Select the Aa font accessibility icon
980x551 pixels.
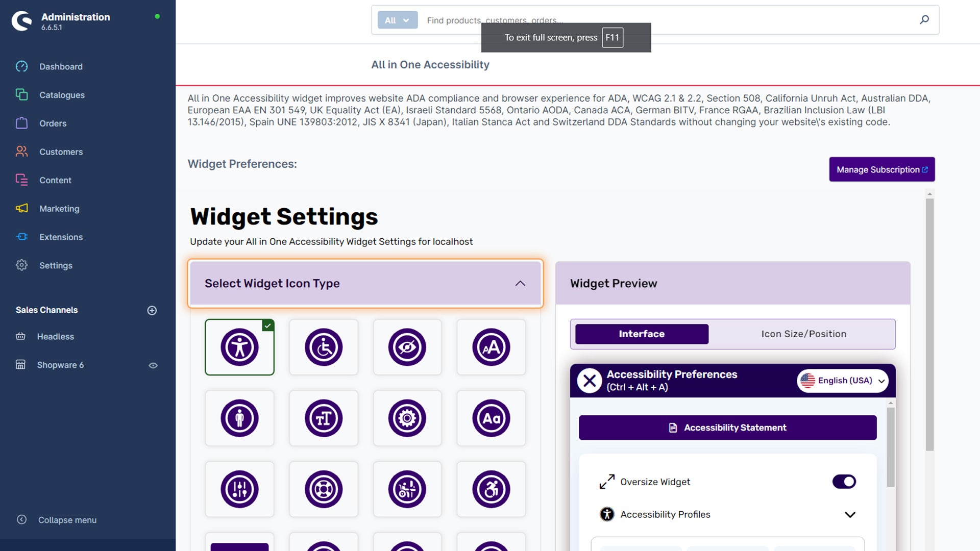pos(491,418)
